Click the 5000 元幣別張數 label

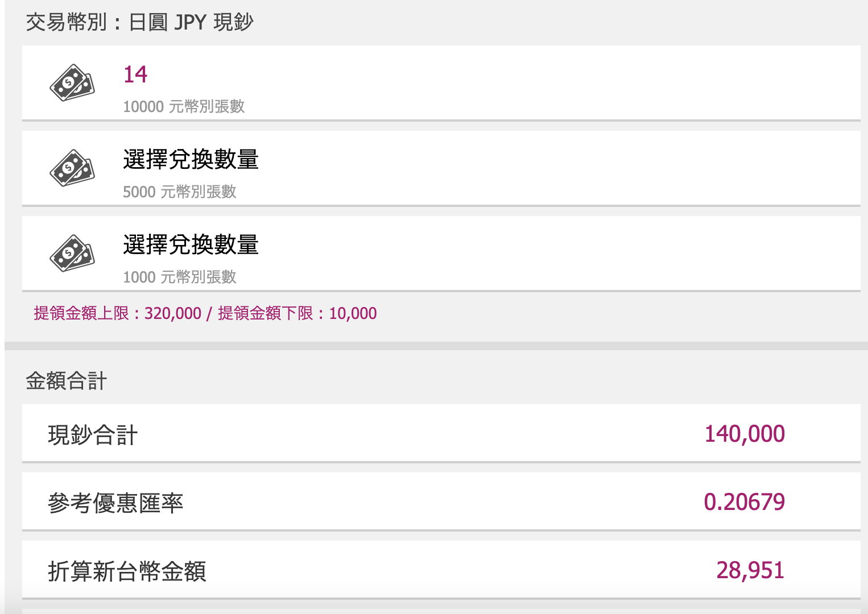[x=180, y=192]
